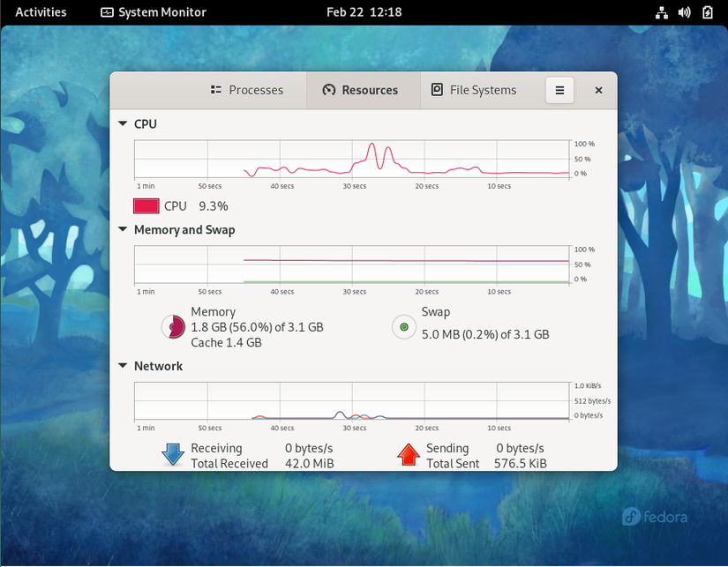Viewport: 728px width, 567px height.
Task: Collapse the Memory and Swap section
Action: (123, 229)
